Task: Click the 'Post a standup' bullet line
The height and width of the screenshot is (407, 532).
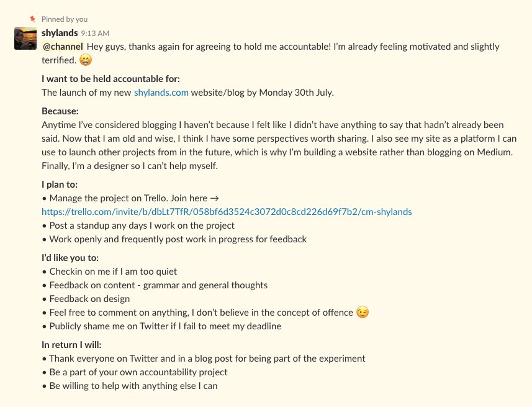Action: (x=142, y=226)
